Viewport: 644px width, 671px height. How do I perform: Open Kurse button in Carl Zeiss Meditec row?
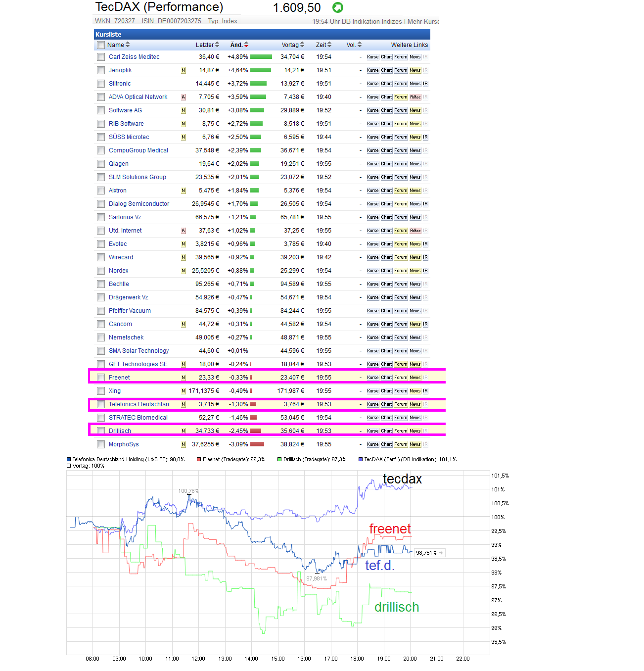(373, 57)
